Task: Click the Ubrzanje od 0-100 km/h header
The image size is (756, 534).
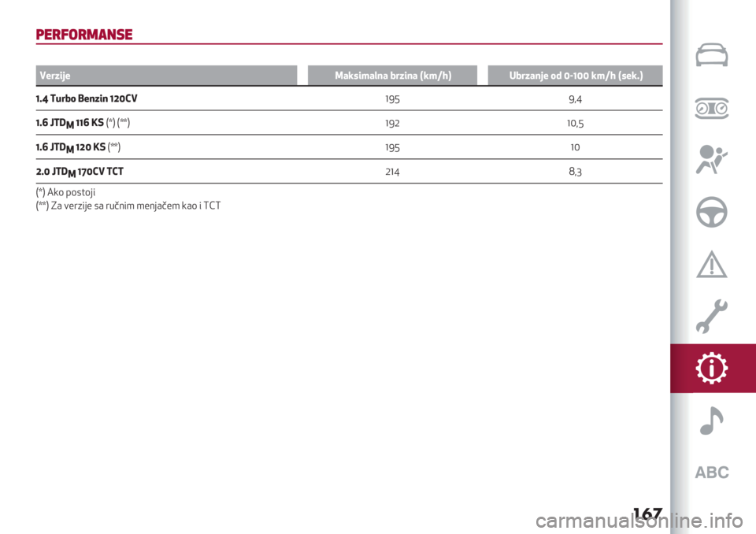Action: click(575, 76)
